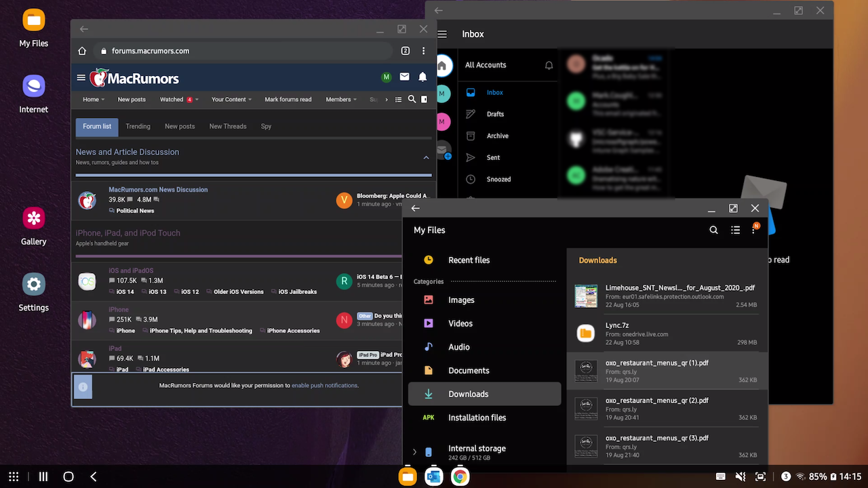Select the Audio category
Screen dimensions: 868x488
tap(484, 347)
